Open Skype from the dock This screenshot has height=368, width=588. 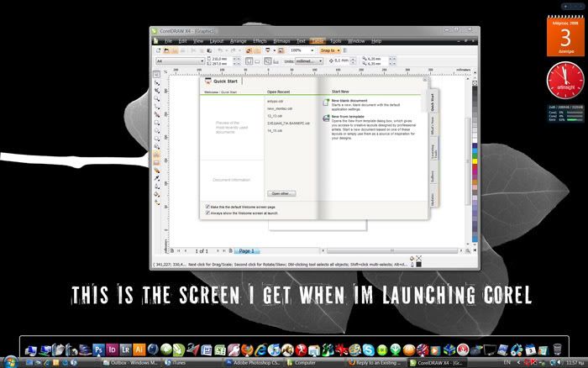[x=368, y=350]
